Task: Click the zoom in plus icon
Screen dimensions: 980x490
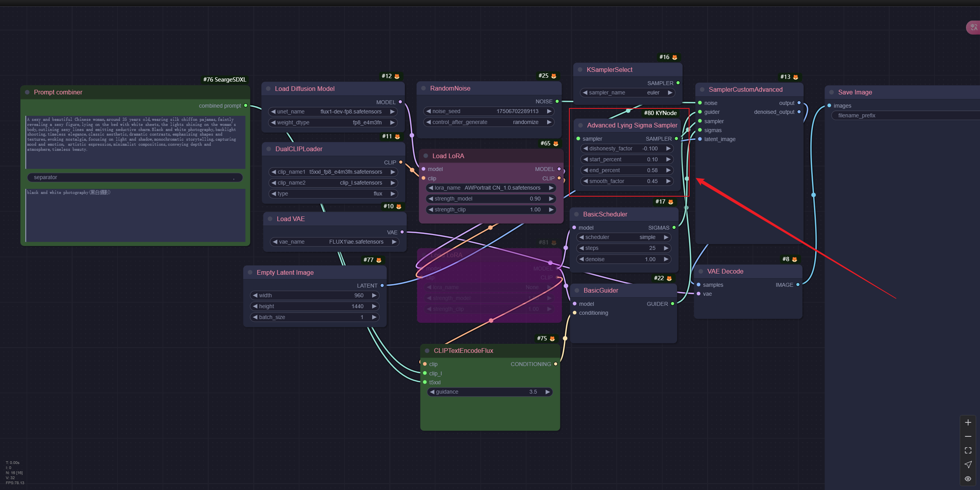Action: click(x=968, y=422)
